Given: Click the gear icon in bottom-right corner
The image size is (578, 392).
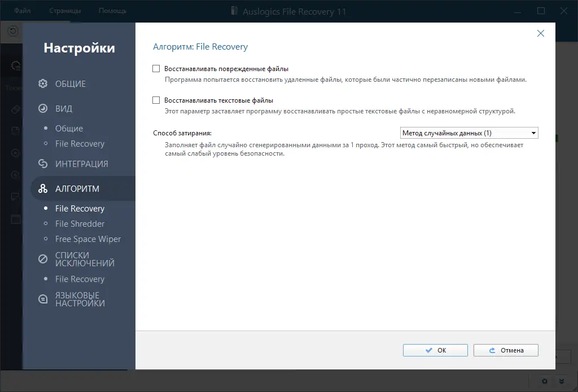Looking at the screenshot, I should [544, 381].
